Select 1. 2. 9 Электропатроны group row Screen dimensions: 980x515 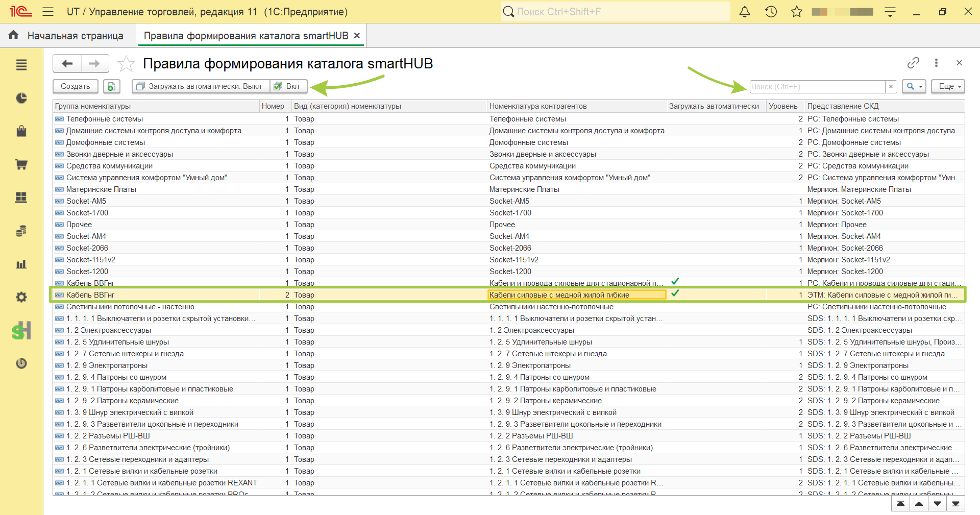click(508, 365)
